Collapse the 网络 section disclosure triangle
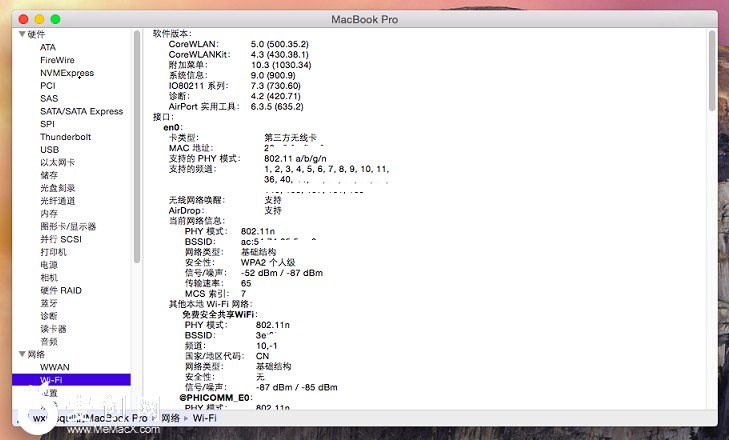The image size is (729, 440). pos(21,354)
